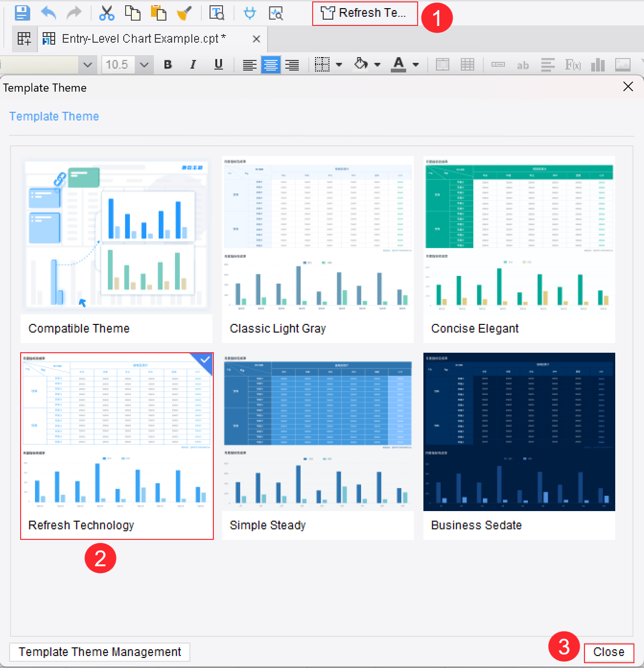Screen dimensions: 644x668
Task: Cut the selection with the scissors icon
Action: click(x=106, y=13)
